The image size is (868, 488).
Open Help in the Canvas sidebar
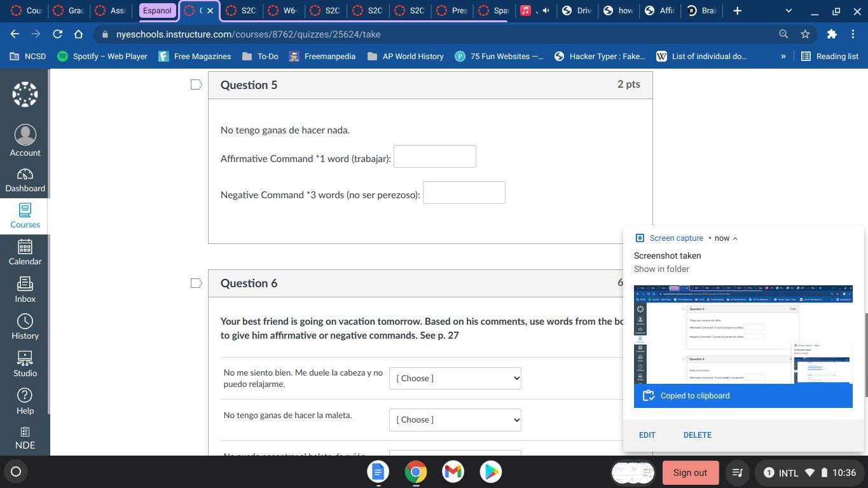[x=25, y=402]
